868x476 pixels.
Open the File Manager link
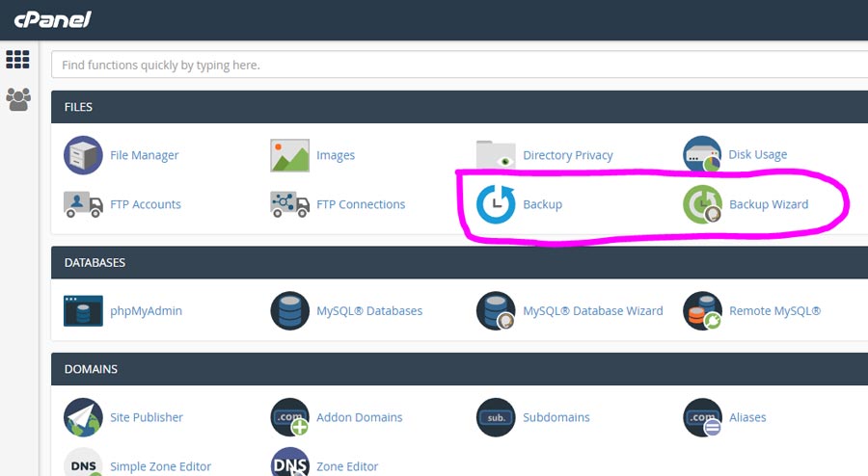click(x=144, y=155)
